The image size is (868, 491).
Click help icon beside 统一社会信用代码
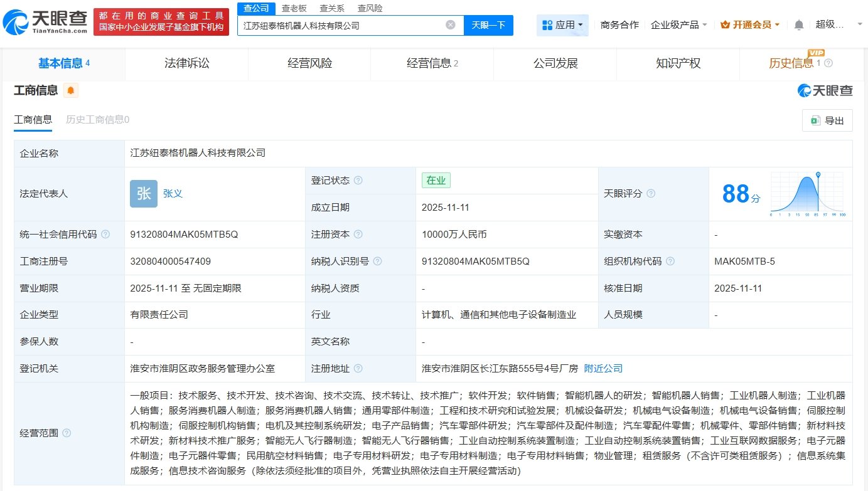105,235
